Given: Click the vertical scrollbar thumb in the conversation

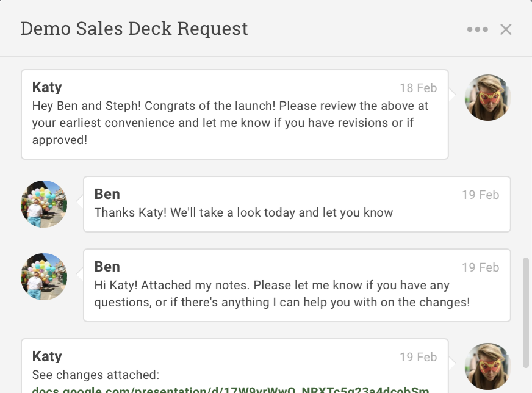Looking at the screenshot, I should tap(526, 311).
